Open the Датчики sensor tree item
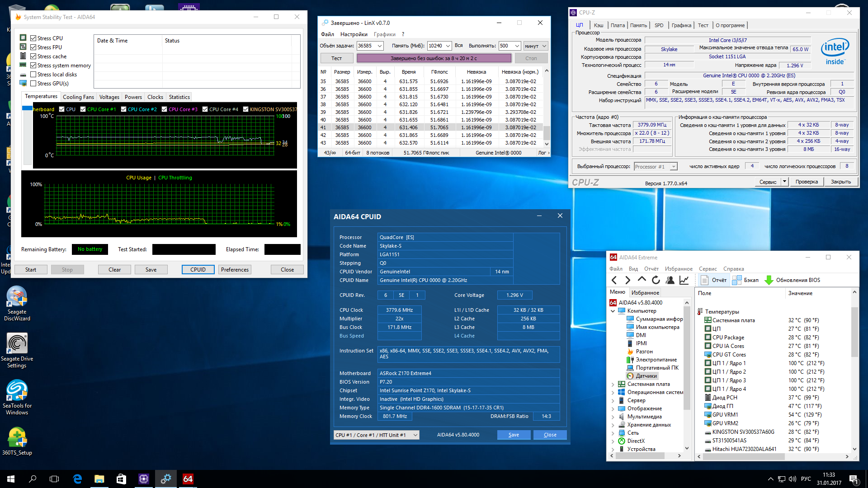 (x=646, y=376)
